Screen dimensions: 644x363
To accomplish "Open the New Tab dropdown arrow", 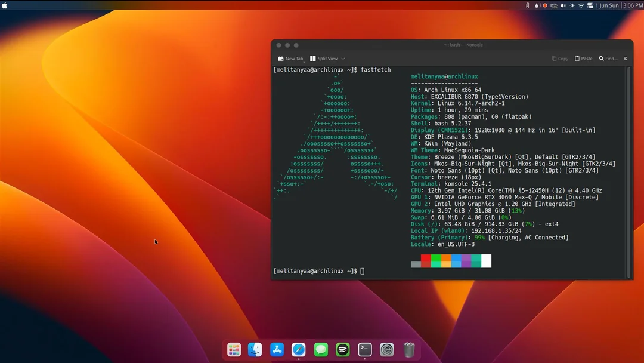I will point(304,61).
